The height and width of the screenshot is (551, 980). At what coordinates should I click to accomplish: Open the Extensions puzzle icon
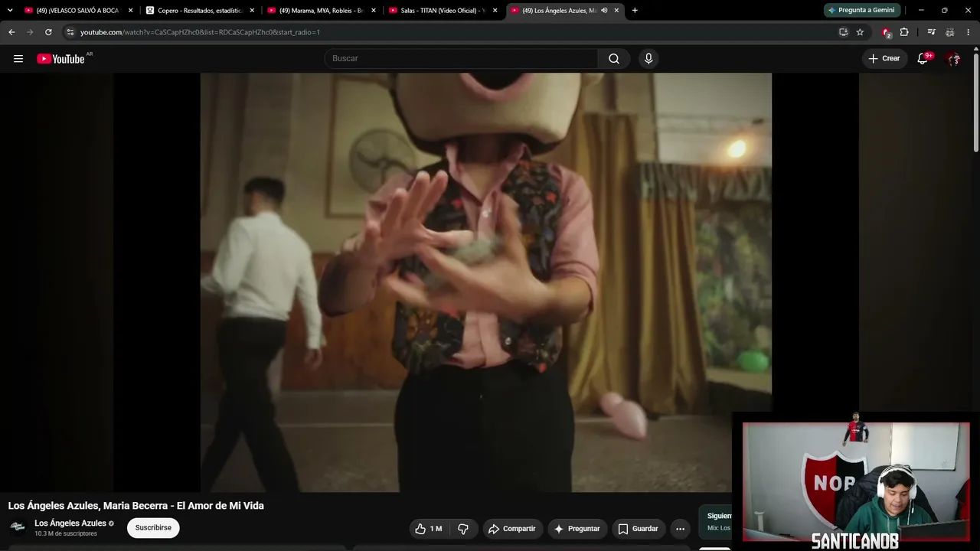[904, 32]
